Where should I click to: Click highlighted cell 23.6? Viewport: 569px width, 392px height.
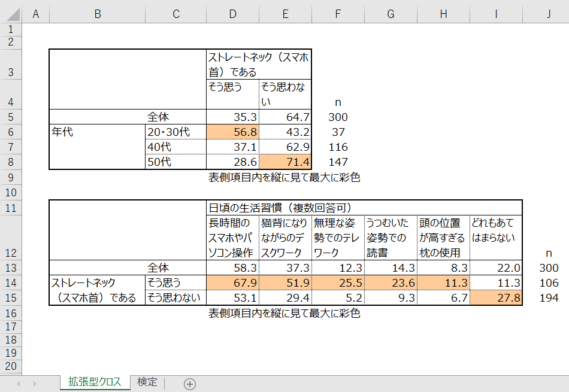pyautogui.click(x=391, y=283)
